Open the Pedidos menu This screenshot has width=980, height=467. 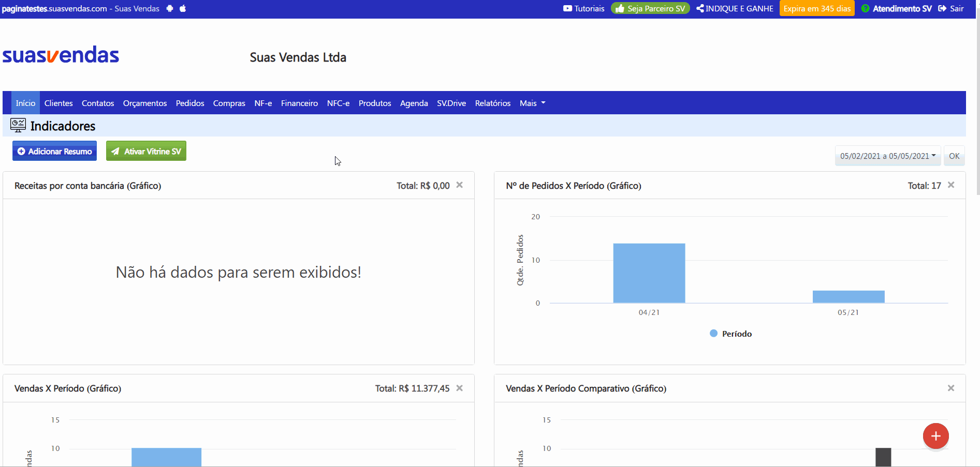190,103
